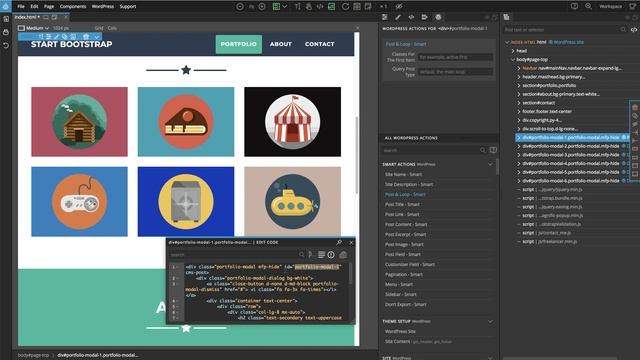The width and height of the screenshot is (640, 360).
Task: Collapse the body#page-top tree node
Action: tap(513, 60)
